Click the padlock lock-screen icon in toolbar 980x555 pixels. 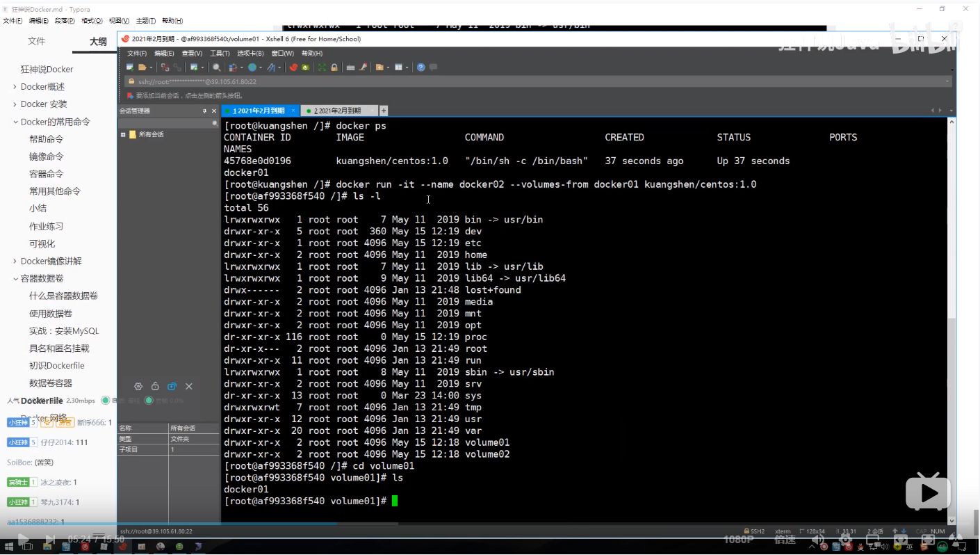334,67
